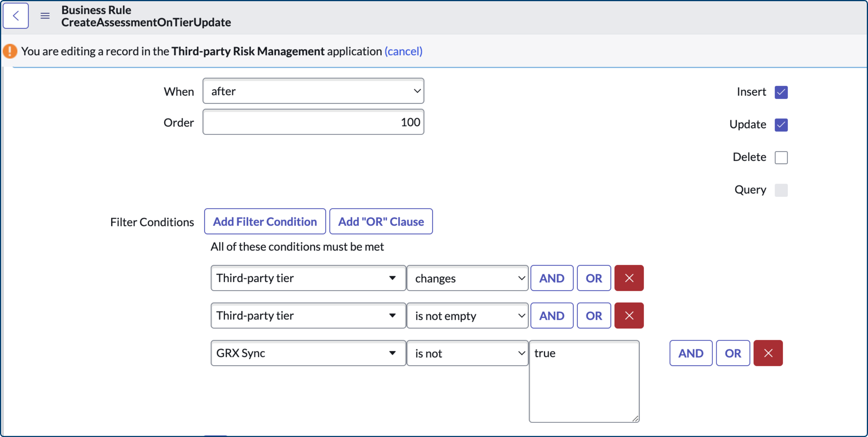Click inside the Order value field
The width and height of the screenshot is (868, 437).
pos(314,122)
